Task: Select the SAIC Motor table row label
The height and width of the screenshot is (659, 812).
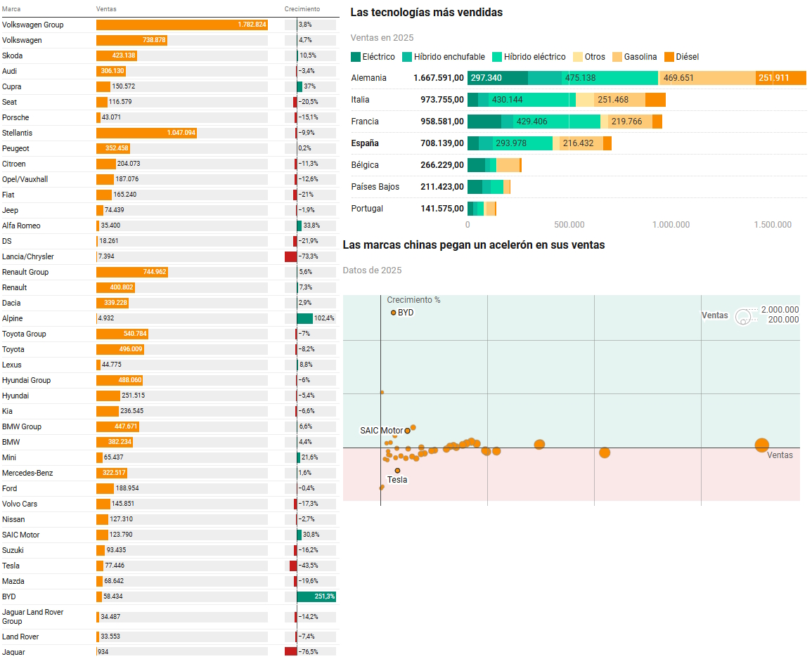Action: point(20,535)
